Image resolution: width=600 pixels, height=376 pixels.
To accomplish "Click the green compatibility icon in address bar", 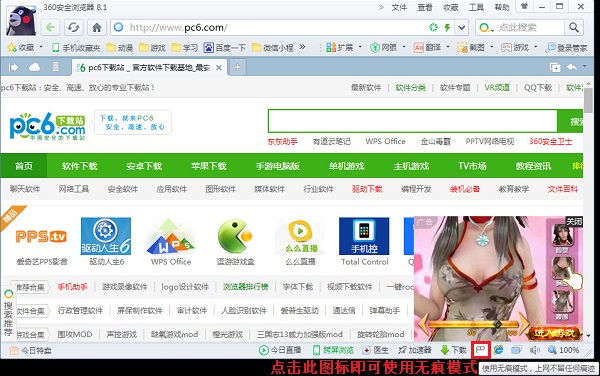I will point(433,28).
